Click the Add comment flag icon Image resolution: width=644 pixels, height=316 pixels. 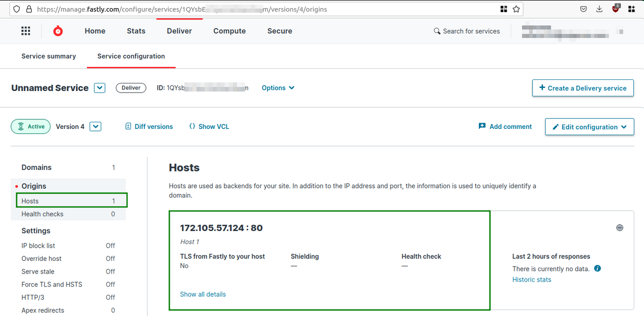pyautogui.click(x=483, y=126)
